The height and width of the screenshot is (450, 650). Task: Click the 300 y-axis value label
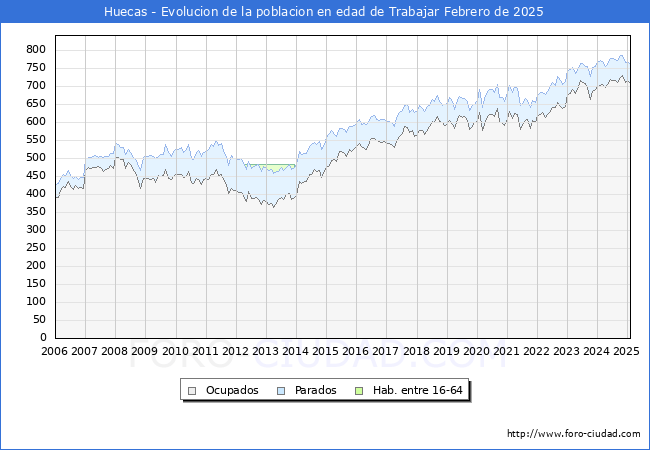36,230
